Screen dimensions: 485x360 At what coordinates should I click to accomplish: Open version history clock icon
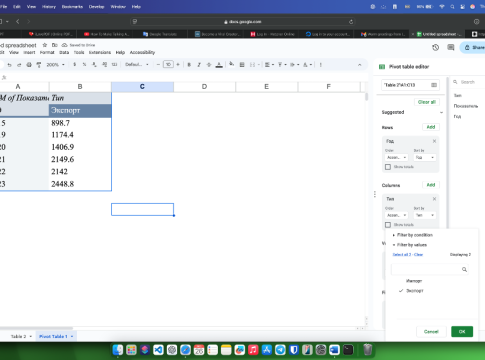click(435, 47)
